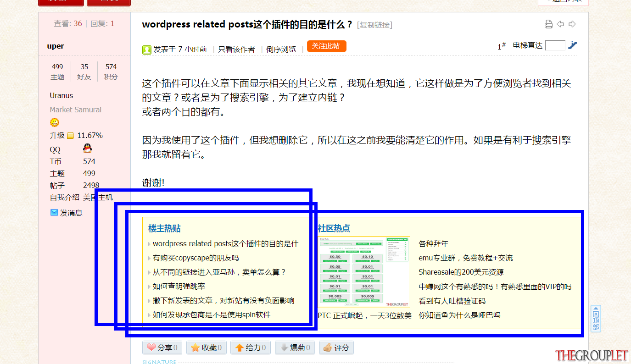
Task: Go to next thread with right arrow icon
Action: pyautogui.click(x=572, y=24)
